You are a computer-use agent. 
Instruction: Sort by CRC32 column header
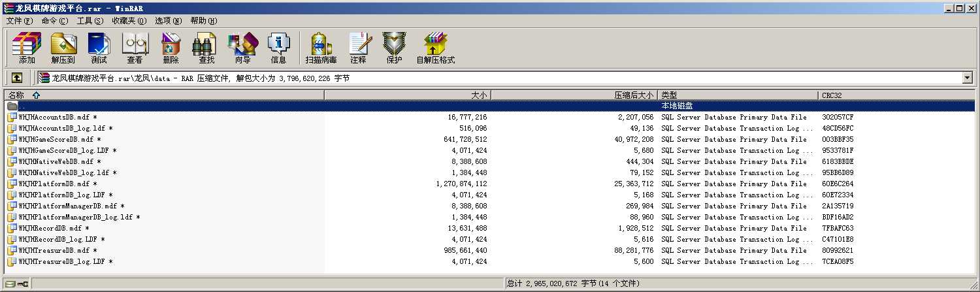896,95
